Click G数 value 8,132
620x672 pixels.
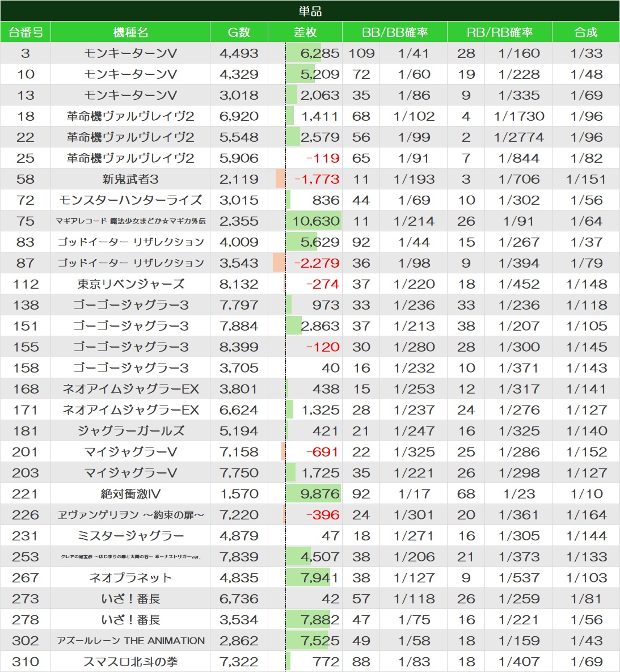point(239,284)
